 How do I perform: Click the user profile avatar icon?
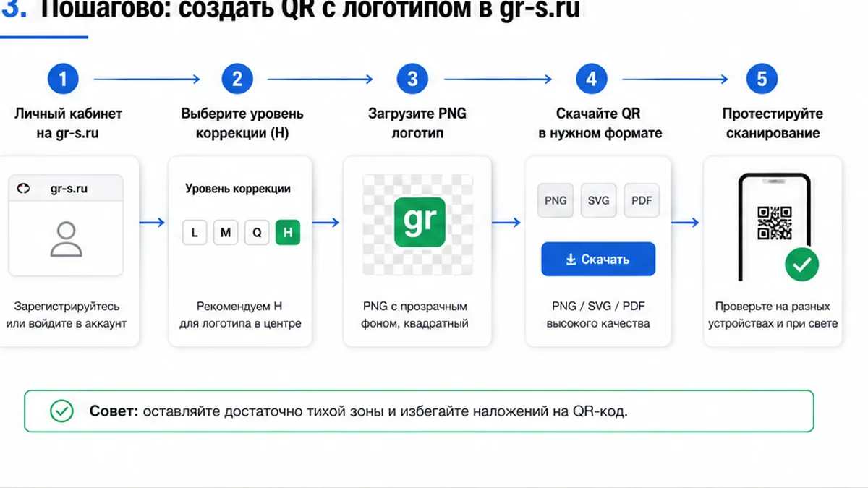click(66, 240)
